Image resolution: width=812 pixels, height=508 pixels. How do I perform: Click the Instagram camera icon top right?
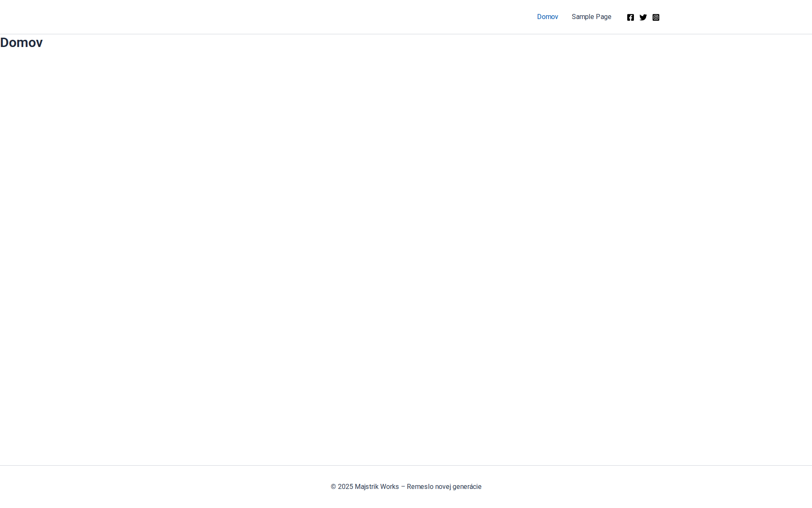pyautogui.click(x=656, y=17)
